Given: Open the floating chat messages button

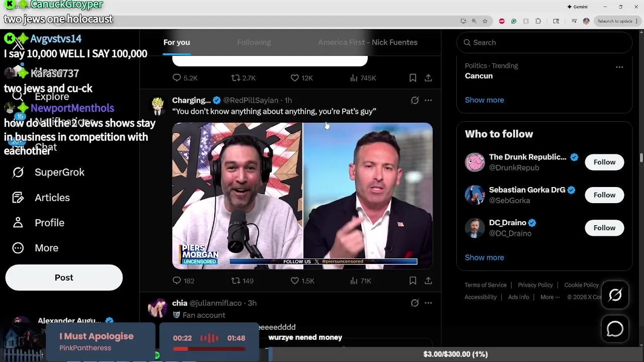Looking at the screenshot, I should (x=615, y=329).
